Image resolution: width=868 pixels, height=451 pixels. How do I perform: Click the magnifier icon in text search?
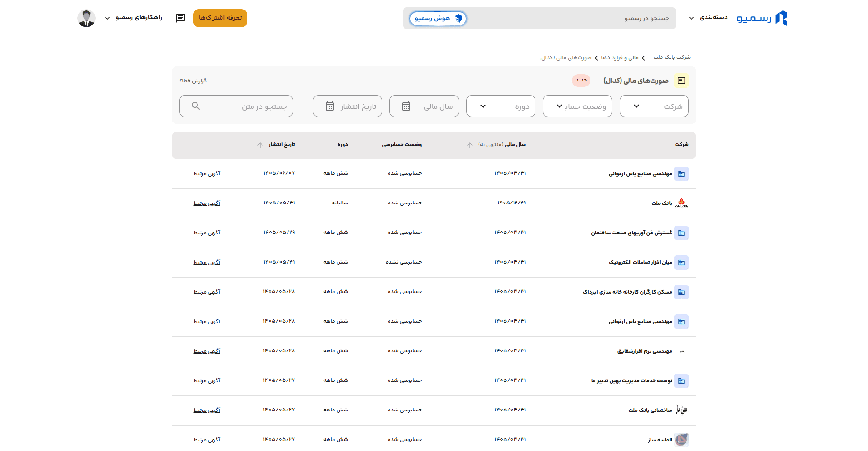click(x=196, y=106)
